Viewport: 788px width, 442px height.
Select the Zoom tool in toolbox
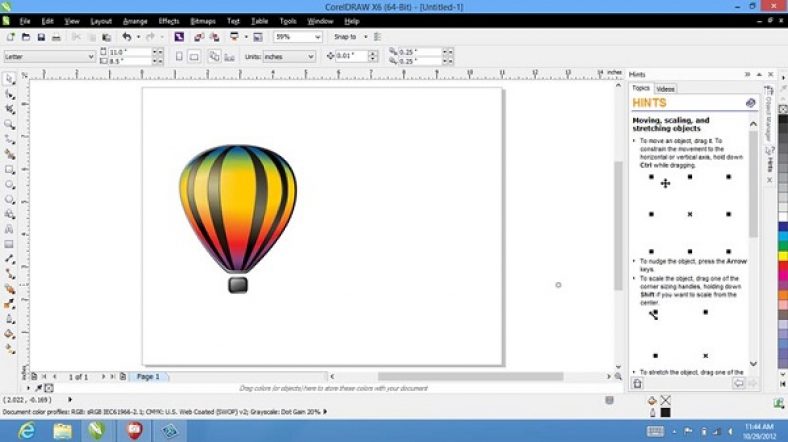click(9, 124)
